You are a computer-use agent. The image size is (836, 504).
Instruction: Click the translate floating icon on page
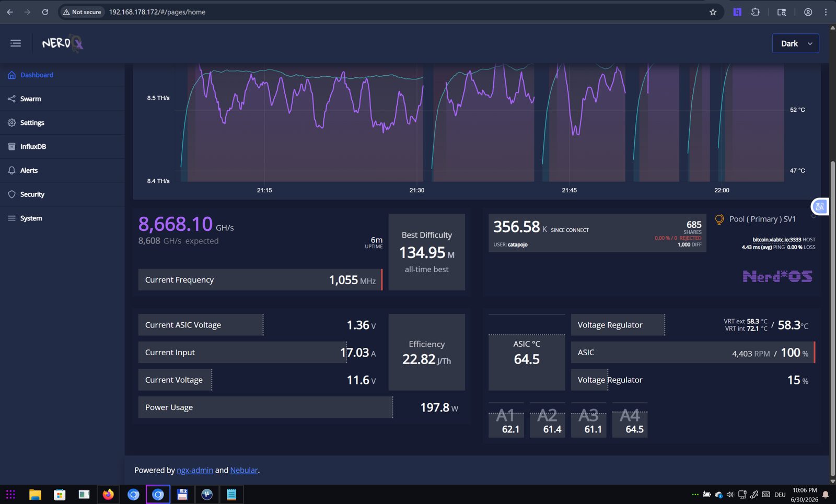pos(819,206)
